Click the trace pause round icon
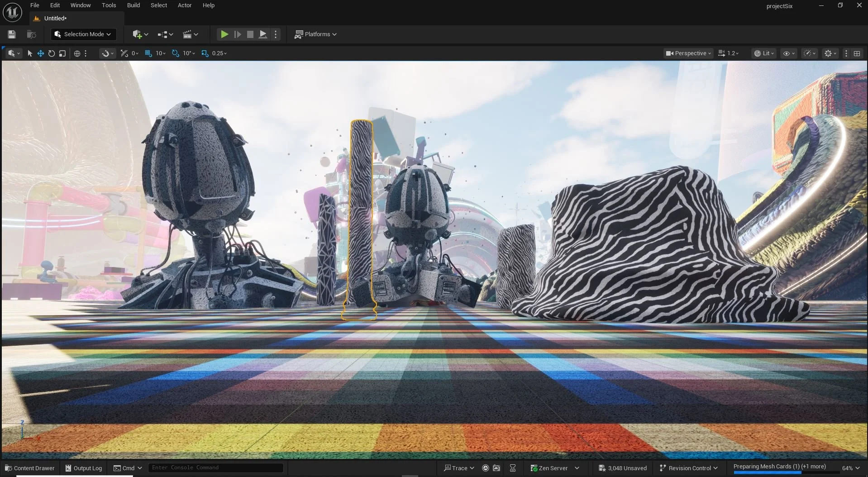Screen dimensions: 868x477 (486, 468)
